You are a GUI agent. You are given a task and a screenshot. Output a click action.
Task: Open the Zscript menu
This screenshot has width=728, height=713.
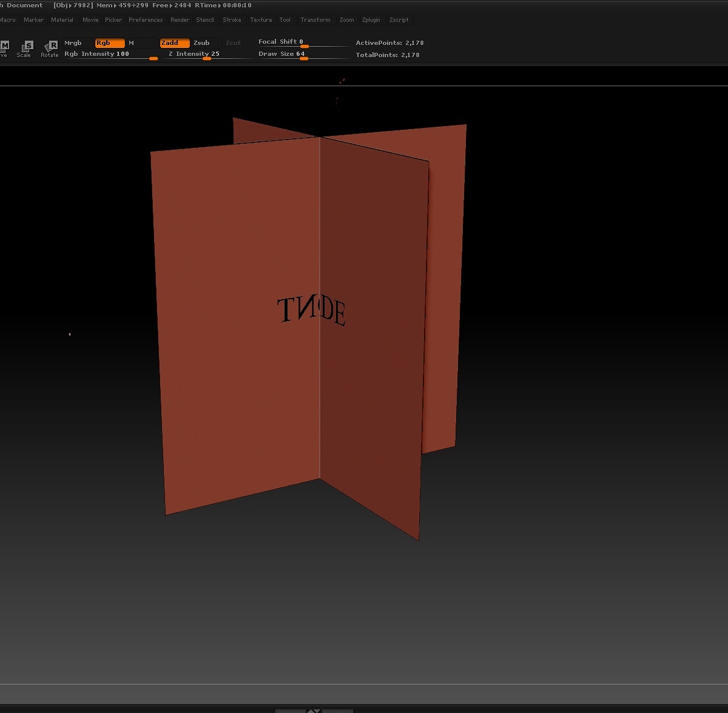coord(399,20)
